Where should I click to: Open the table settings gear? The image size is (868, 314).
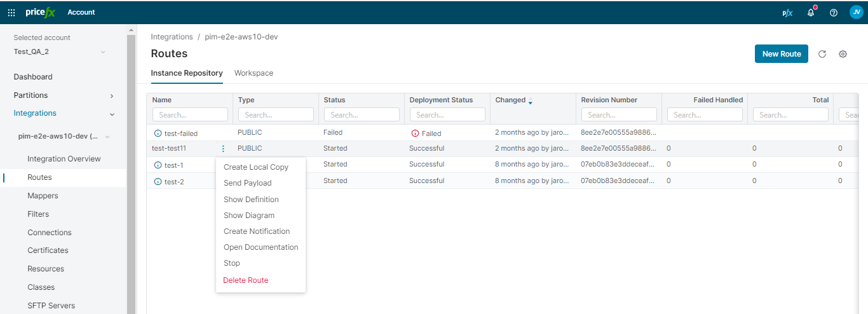[x=843, y=54]
